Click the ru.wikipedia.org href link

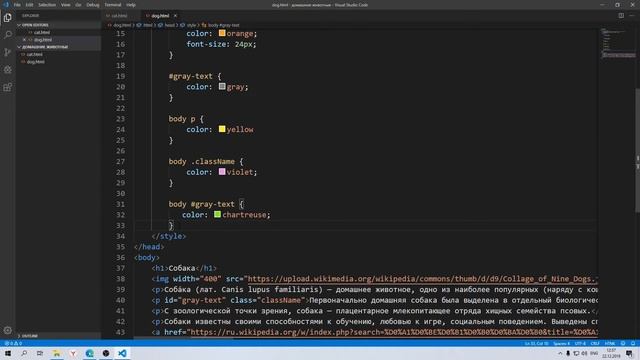tap(394, 332)
